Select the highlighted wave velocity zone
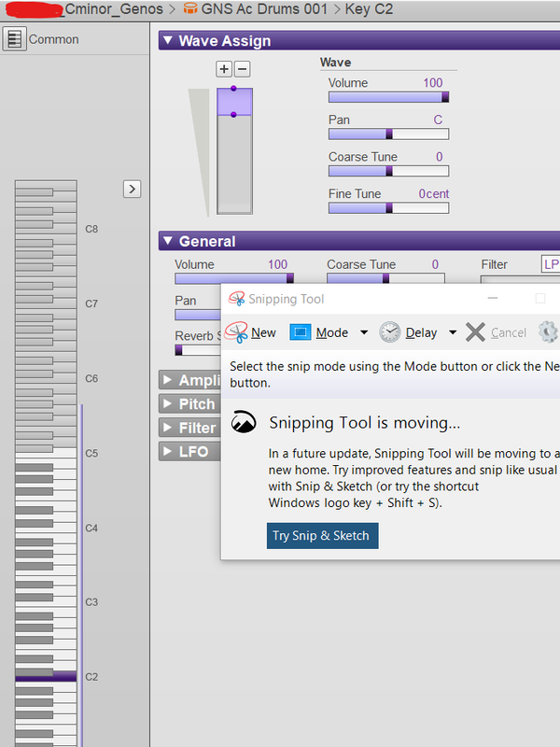 point(234,102)
